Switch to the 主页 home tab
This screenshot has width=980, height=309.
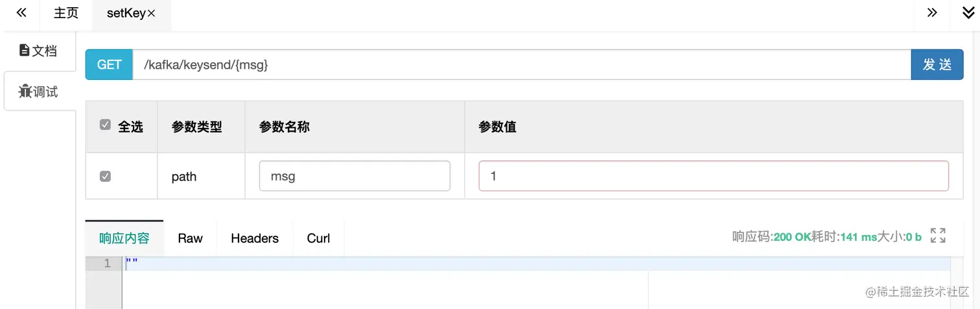coord(65,14)
